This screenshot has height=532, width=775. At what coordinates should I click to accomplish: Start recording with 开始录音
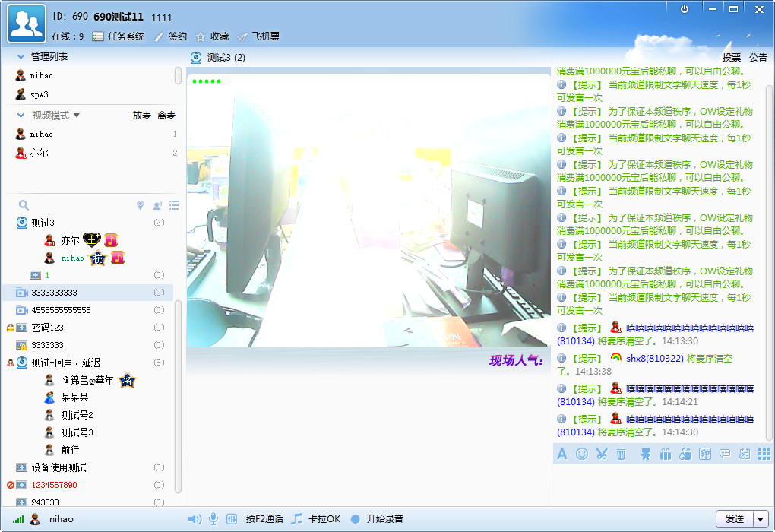point(377,518)
